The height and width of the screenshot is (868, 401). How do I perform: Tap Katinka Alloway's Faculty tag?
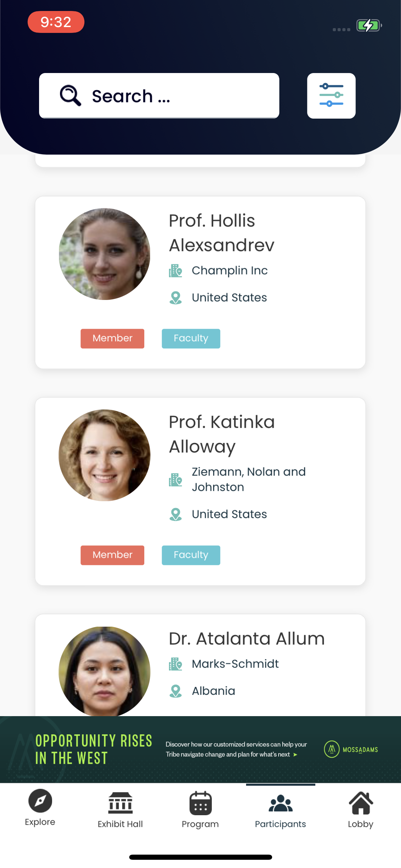[191, 555]
